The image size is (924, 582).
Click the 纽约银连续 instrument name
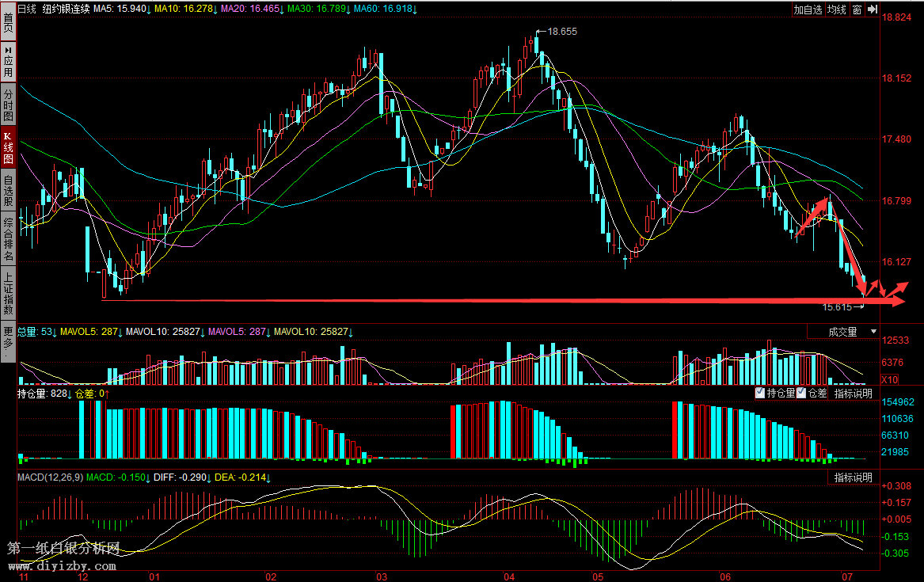(66, 10)
